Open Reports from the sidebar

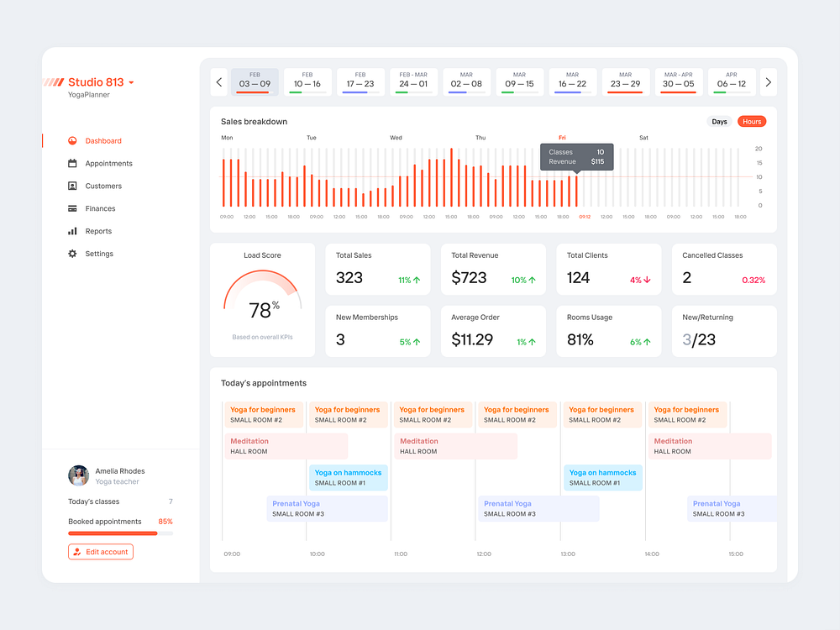click(x=74, y=231)
